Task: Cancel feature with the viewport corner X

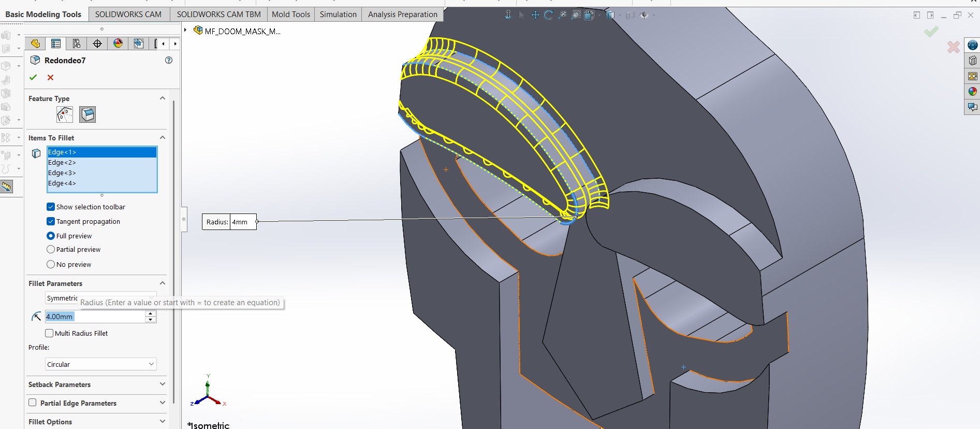Action: [954, 47]
